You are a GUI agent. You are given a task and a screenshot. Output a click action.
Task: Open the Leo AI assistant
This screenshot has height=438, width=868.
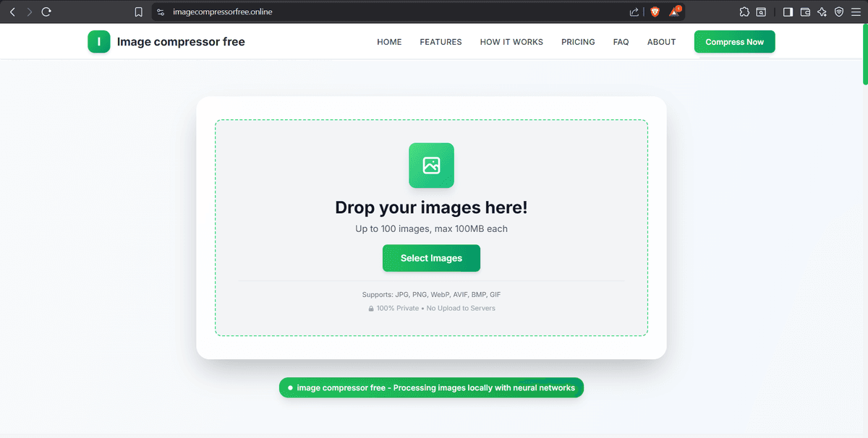822,12
